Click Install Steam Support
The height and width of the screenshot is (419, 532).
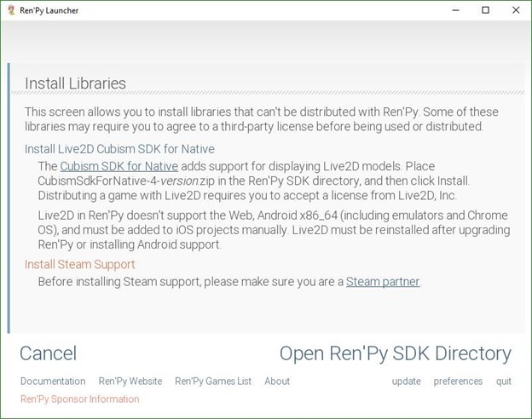point(80,265)
